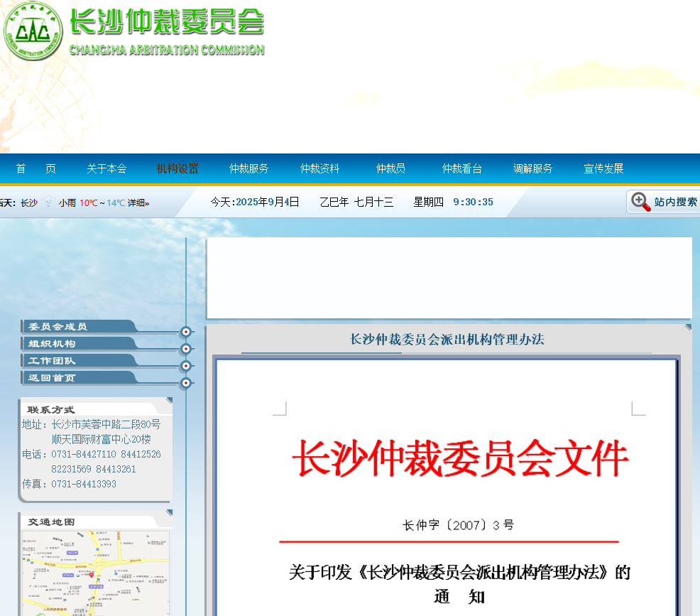Open the 关于本会 menu item

pos(106,168)
